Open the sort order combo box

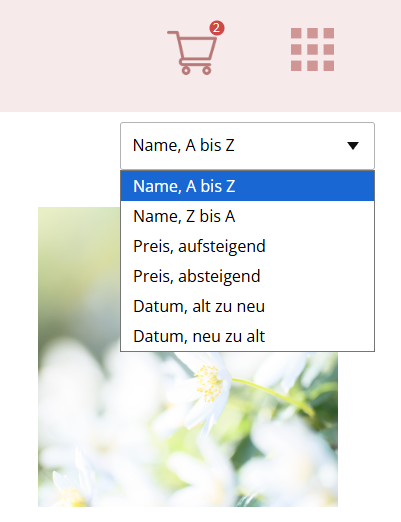coord(247,146)
